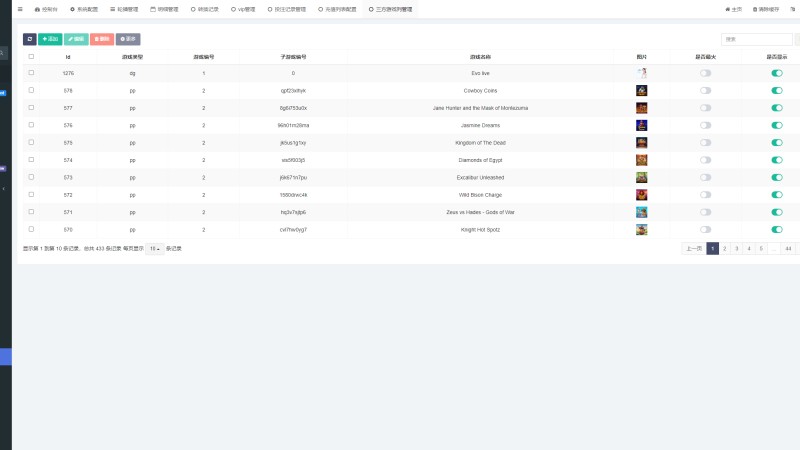Click the 'Id' column header to sort
Image resolution: width=800 pixels, height=450 pixels.
click(x=68, y=57)
